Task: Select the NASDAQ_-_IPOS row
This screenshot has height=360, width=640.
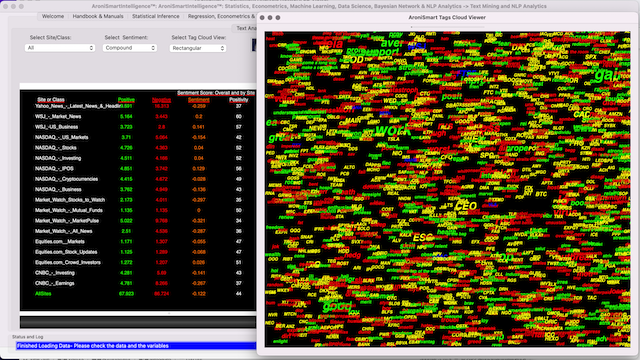Action: tap(138, 169)
